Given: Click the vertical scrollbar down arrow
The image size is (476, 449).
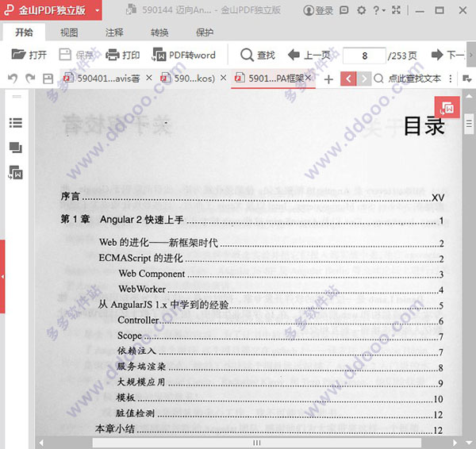Looking at the screenshot, I should [x=469, y=443].
